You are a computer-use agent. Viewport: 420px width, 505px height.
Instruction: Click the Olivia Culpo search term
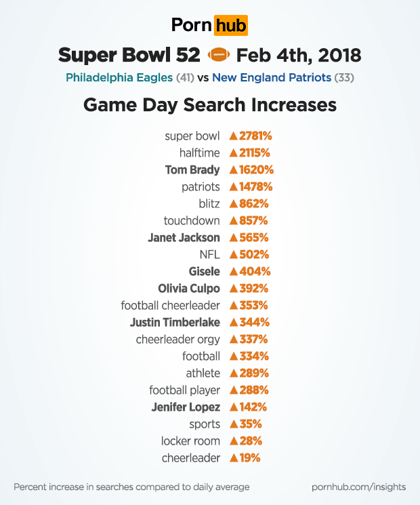pyautogui.click(x=189, y=288)
